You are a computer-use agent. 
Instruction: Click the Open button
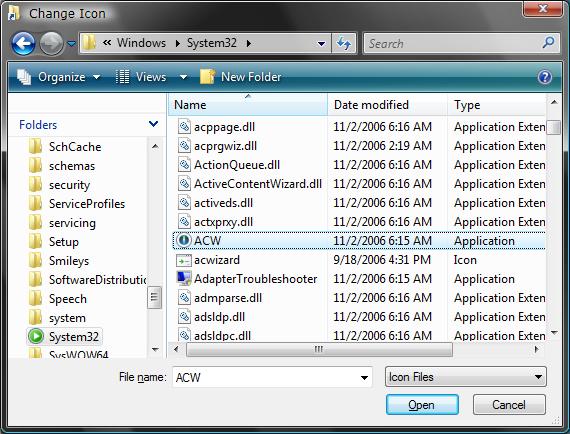pos(422,405)
